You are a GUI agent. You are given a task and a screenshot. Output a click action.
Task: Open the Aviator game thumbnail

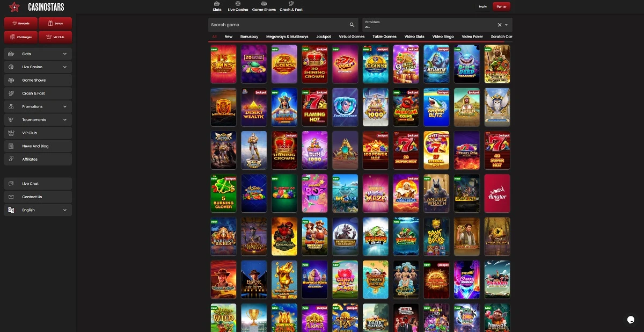click(x=497, y=193)
